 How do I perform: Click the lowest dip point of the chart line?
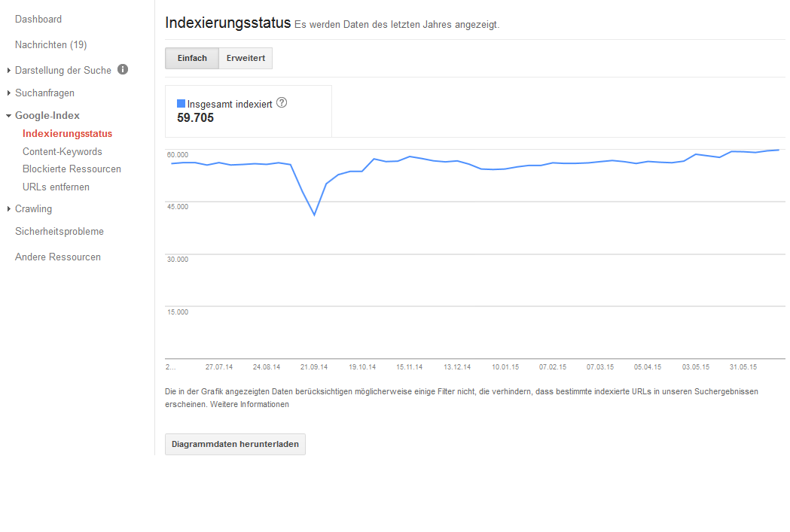pos(314,215)
